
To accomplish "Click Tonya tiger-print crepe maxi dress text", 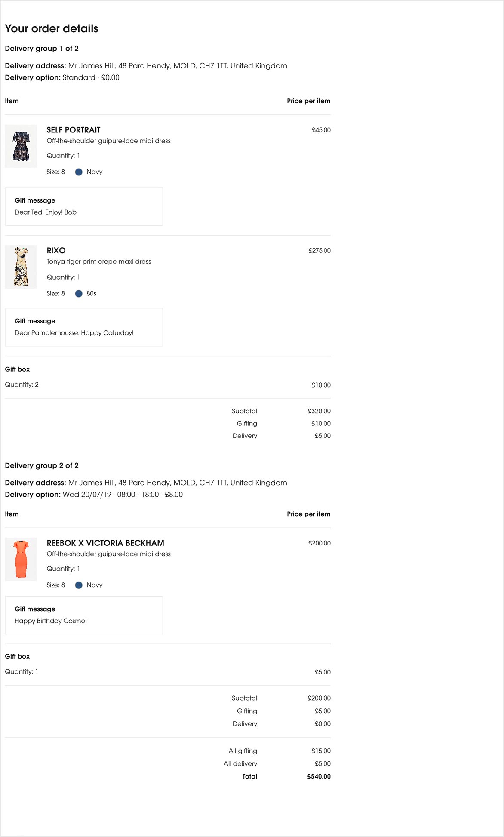I will point(99,262).
